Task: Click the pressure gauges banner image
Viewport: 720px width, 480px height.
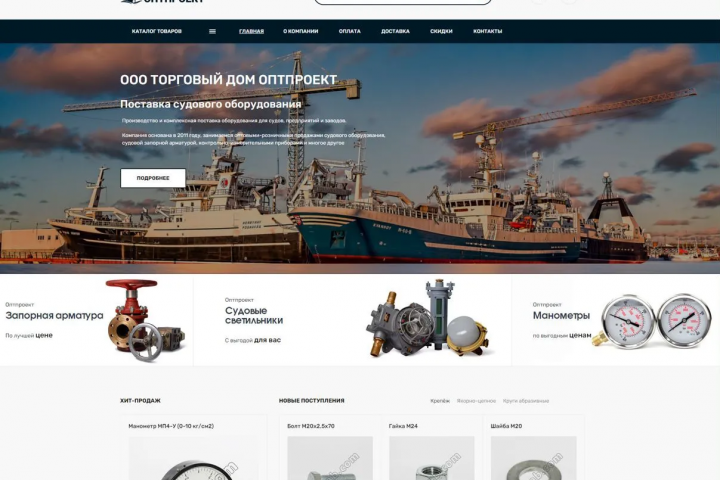Action: [x=652, y=321]
